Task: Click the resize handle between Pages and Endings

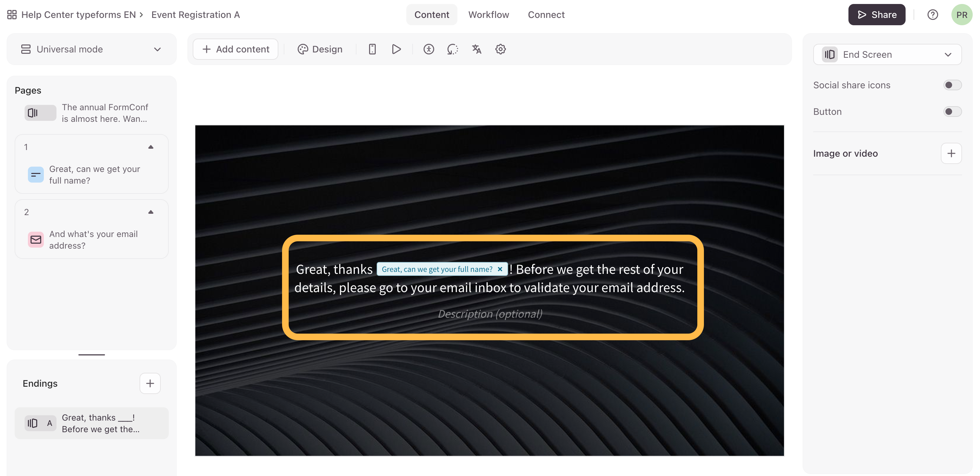Action: [91, 355]
